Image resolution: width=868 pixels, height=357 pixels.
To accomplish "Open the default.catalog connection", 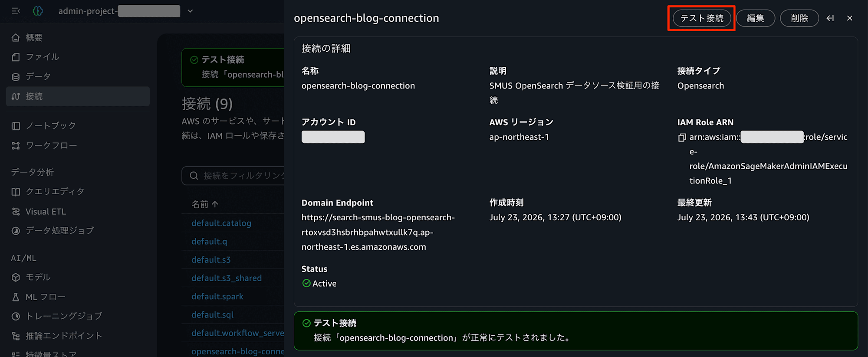I will point(221,223).
